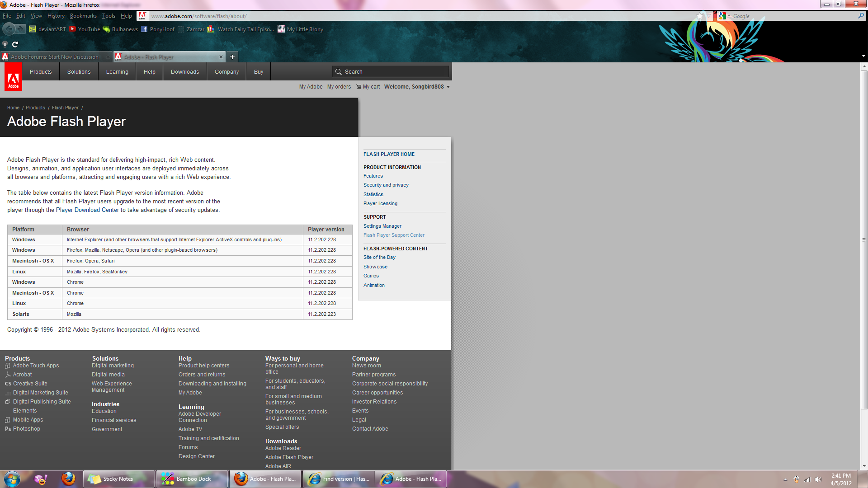Open Contact Adobe in the footer
Screen dimensions: 868x488
(370, 429)
